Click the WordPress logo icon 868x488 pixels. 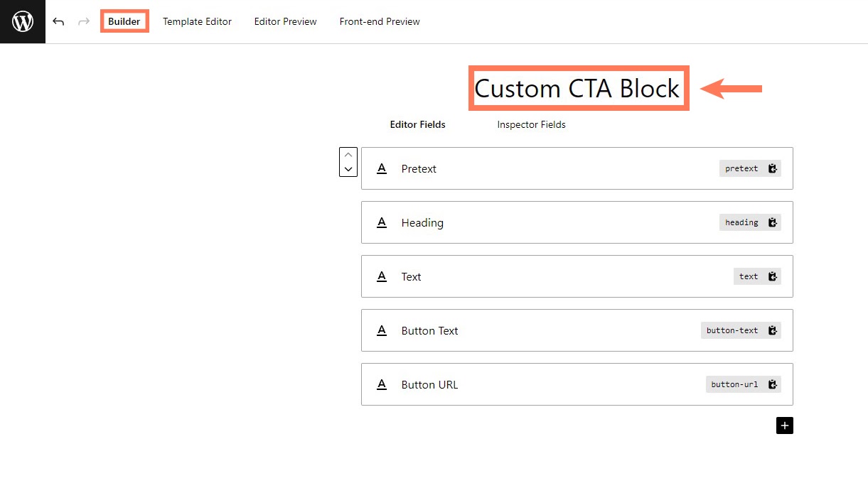(23, 22)
